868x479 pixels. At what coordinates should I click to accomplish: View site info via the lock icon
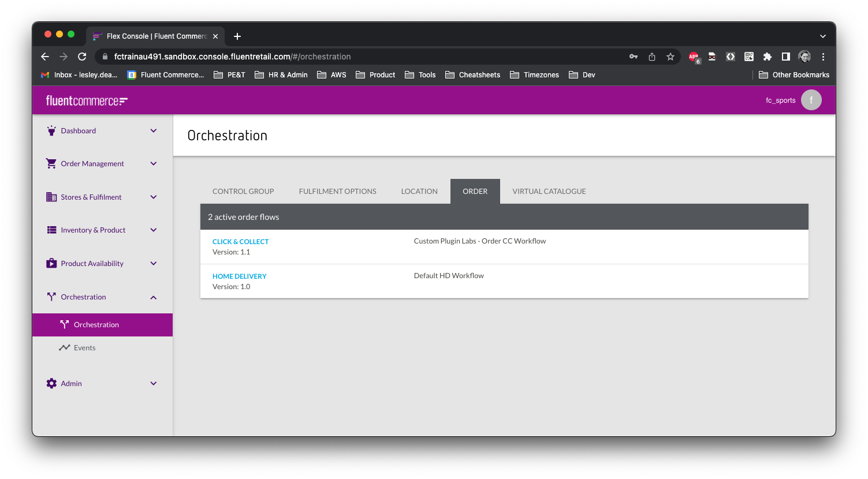click(x=105, y=57)
